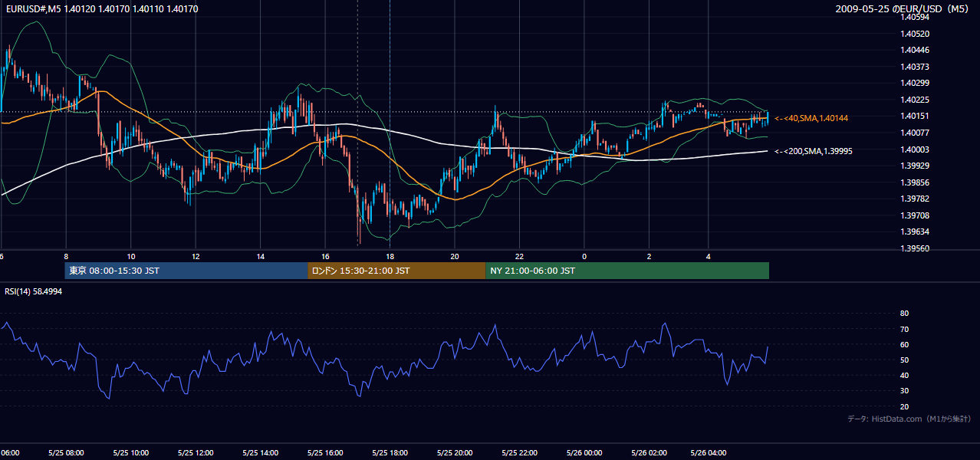Click hour label 22 under price chart
This screenshot has width=980, height=460.
coord(519,257)
